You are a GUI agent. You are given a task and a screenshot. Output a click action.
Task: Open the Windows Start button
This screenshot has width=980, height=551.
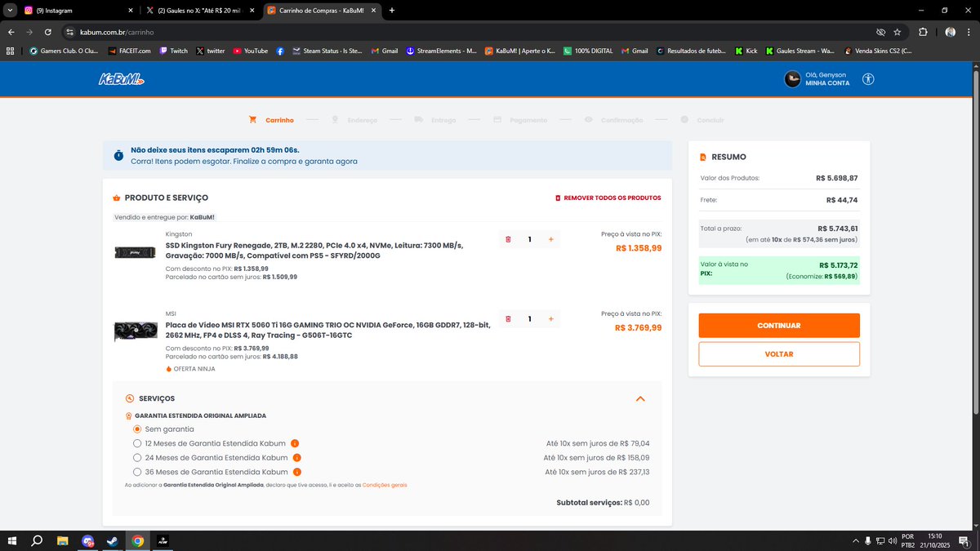click(x=13, y=540)
